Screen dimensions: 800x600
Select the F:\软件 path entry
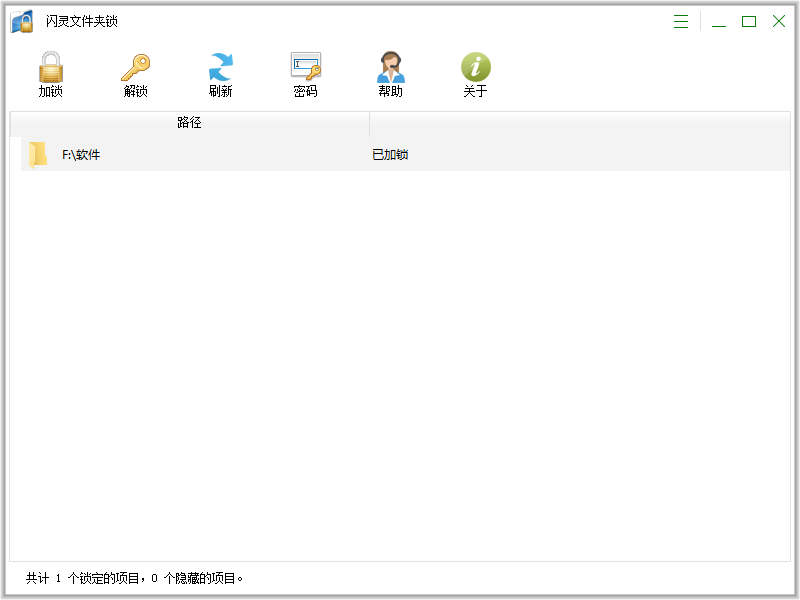tap(81, 155)
